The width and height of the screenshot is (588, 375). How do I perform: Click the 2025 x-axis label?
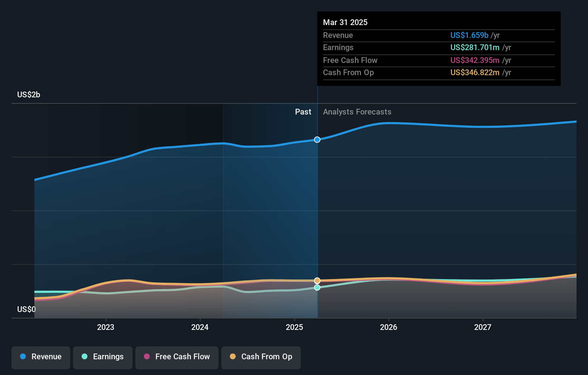pyautogui.click(x=294, y=327)
